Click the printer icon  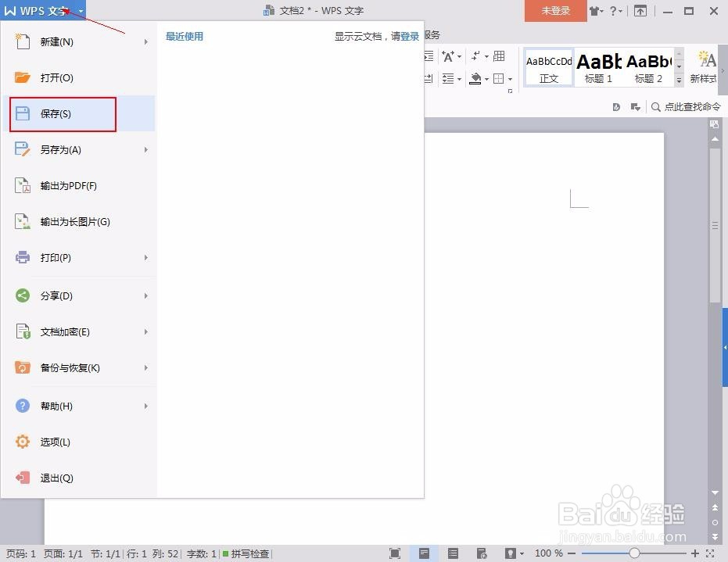pyautogui.click(x=22, y=257)
